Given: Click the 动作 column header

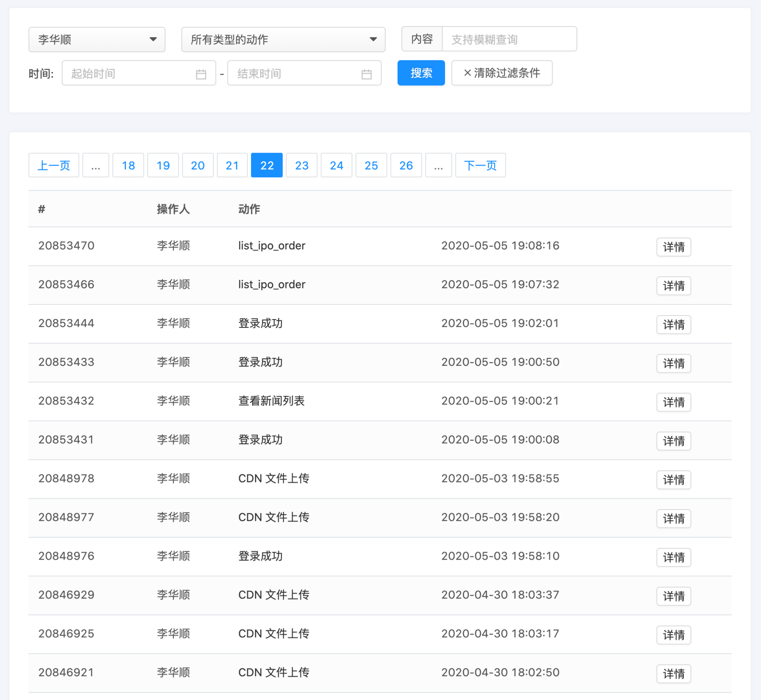Looking at the screenshot, I should tap(249, 209).
